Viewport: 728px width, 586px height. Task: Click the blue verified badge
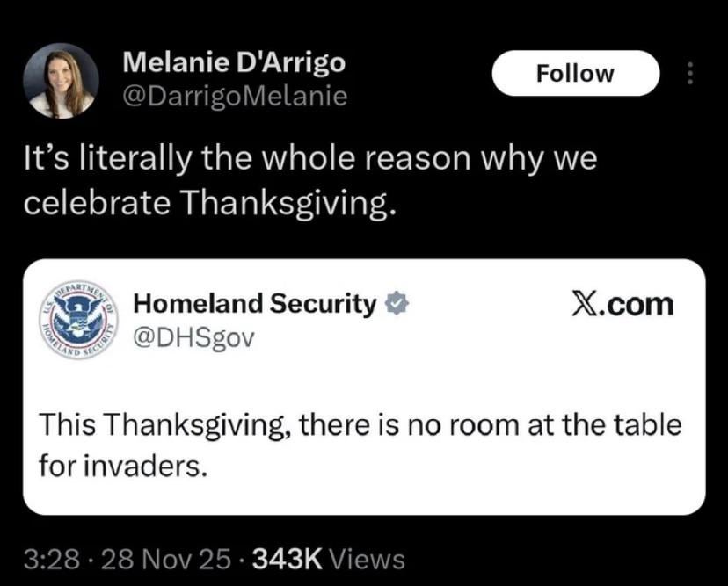point(397,303)
